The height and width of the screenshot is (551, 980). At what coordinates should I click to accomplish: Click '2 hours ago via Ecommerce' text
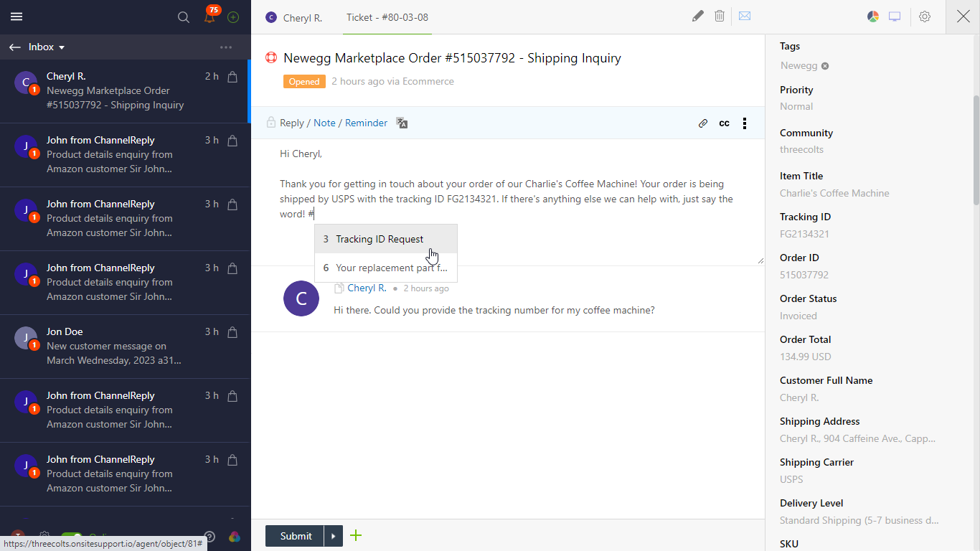pos(392,82)
